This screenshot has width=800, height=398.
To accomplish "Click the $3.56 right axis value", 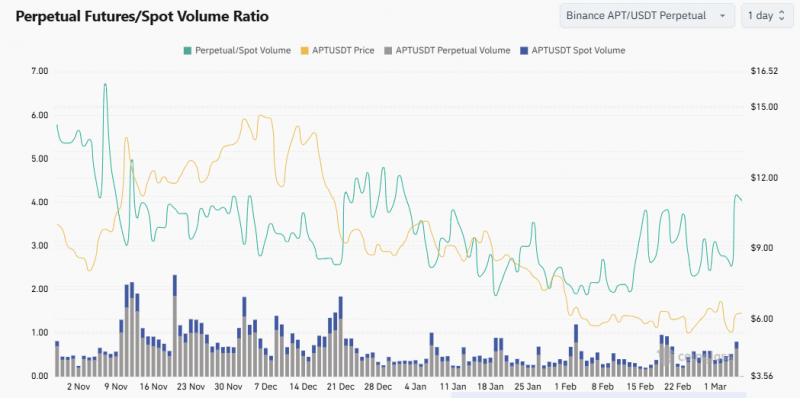I will coord(761,376).
